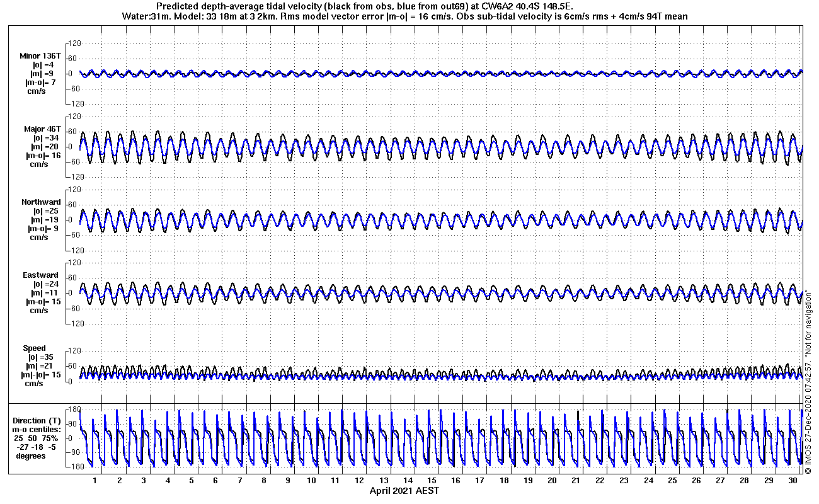
Task: Select the 'degrees' unit label
Action: click(31, 456)
